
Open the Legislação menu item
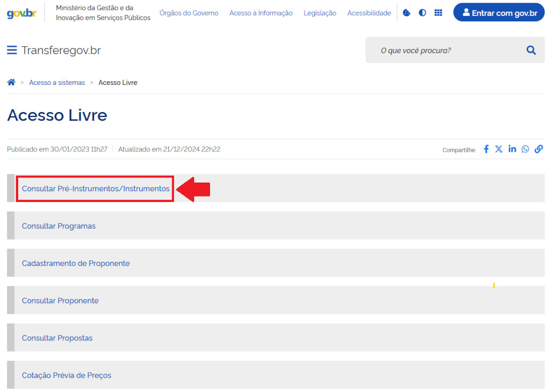point(319,13)
